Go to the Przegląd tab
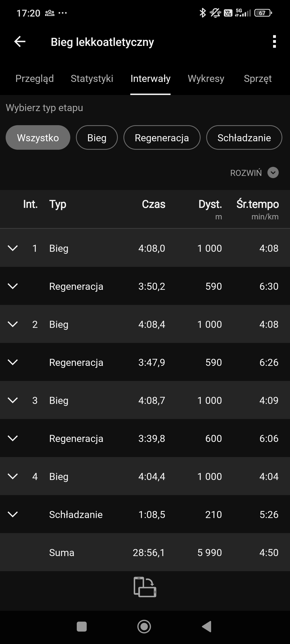The height and width of the screenshot is (644, 290). pos(34,78)
